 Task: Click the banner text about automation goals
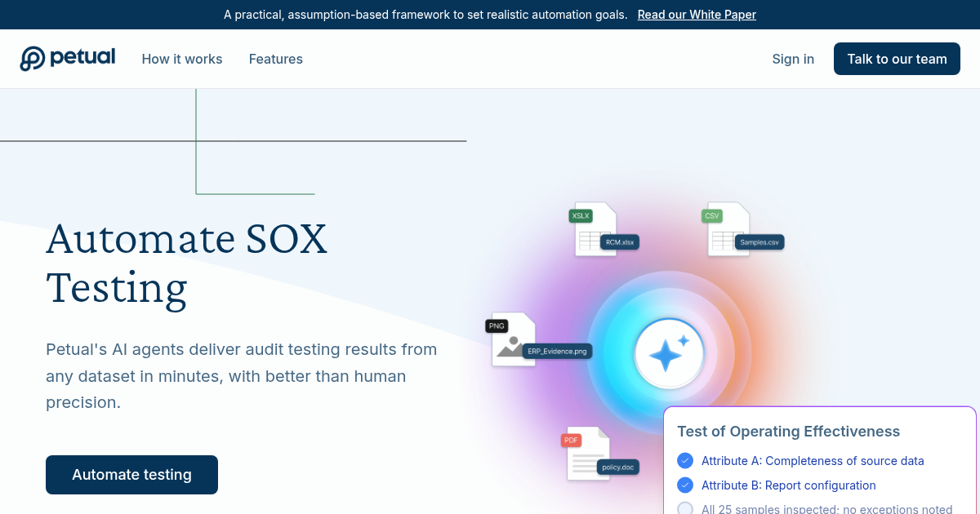[x=425, y=15]
